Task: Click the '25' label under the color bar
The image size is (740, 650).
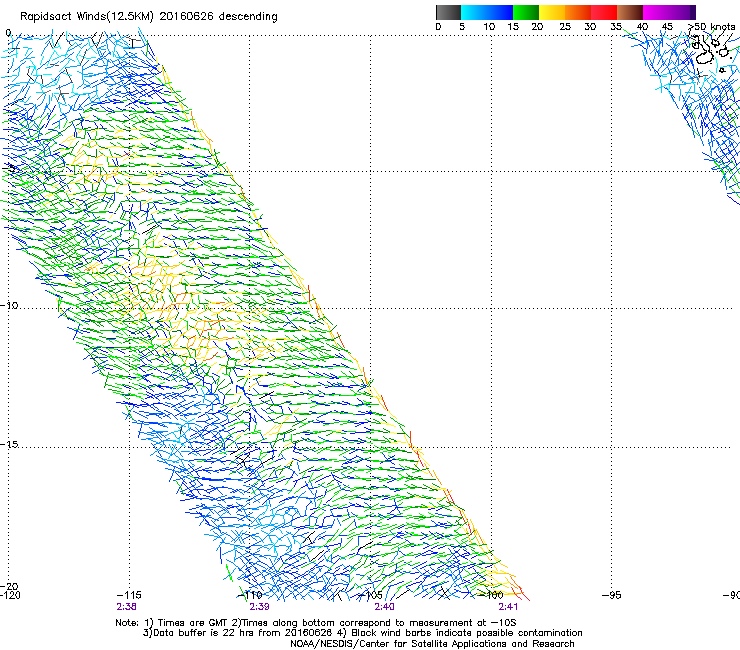Action: [565, 27]
